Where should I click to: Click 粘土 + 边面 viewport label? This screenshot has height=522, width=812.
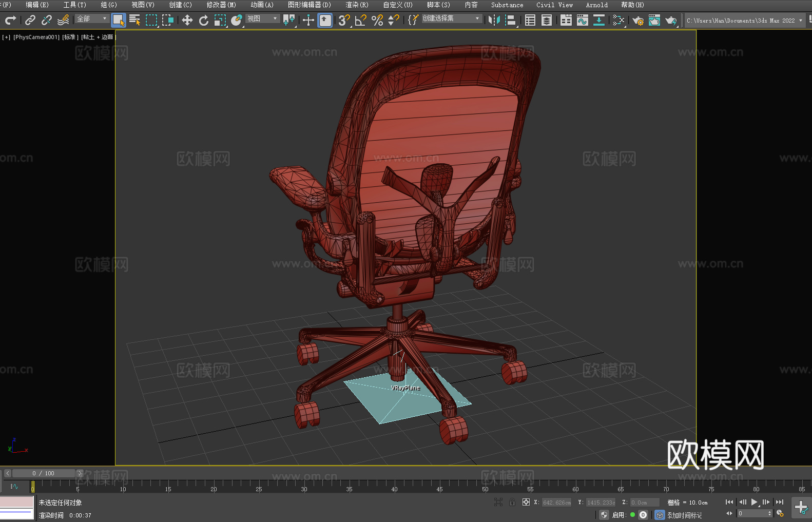pyautogui.click(x=99, y=37)
